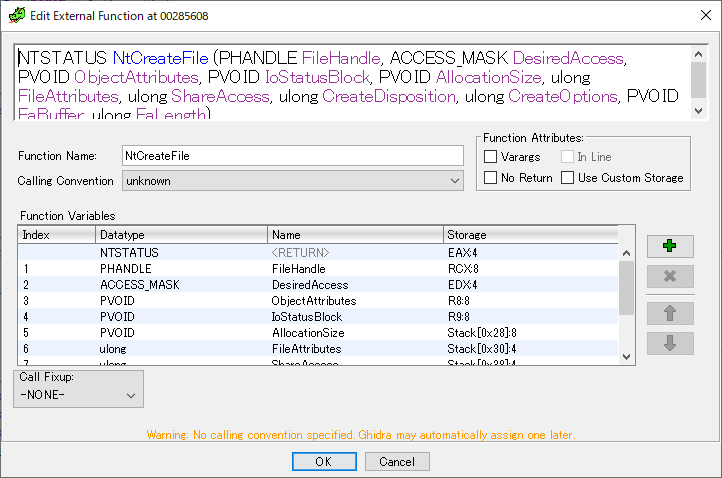
Task: Click the Index column header
Action: pyautogui.click(x=57, y=235)
